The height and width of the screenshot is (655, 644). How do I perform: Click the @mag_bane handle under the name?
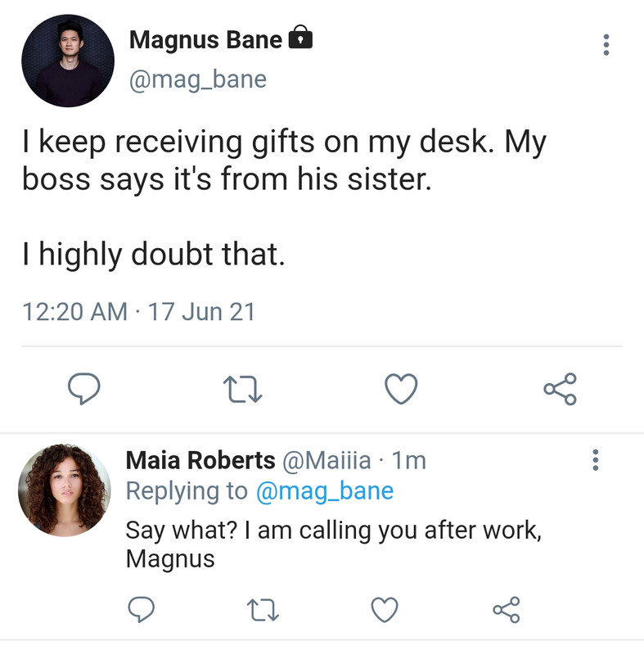pyautogui.click(x=198, y=79)
